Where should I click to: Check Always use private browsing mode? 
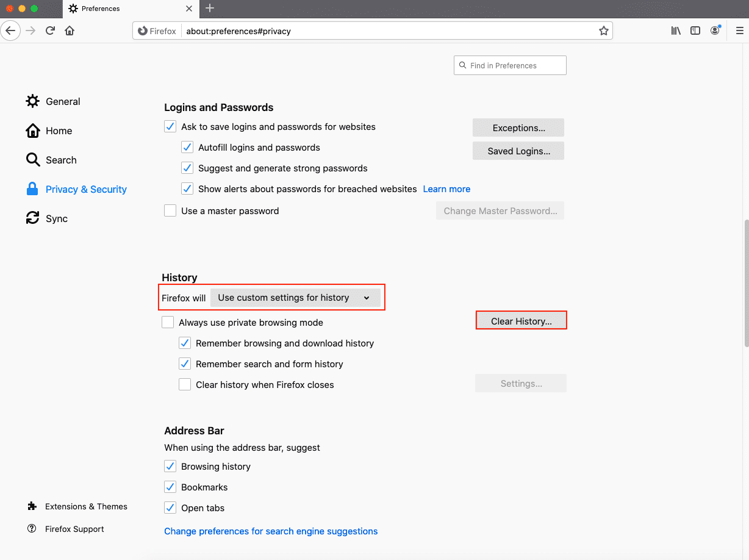(x=168, y=323)
